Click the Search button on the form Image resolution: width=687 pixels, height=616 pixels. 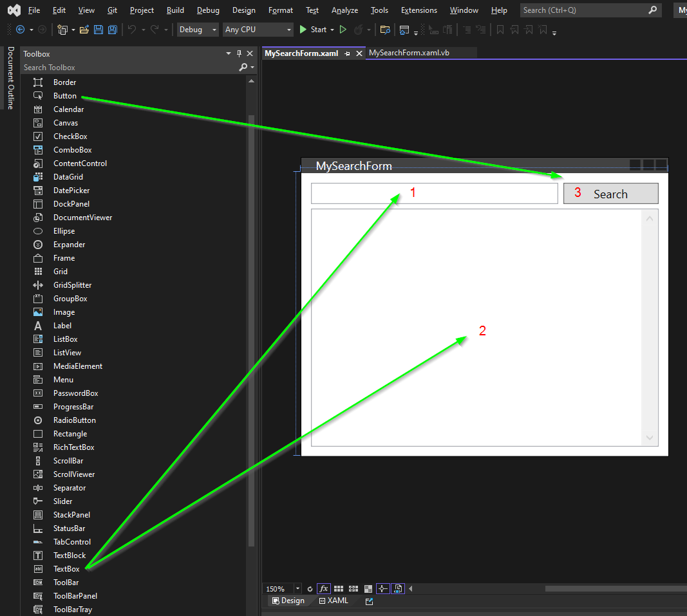[x=610, y=194]
